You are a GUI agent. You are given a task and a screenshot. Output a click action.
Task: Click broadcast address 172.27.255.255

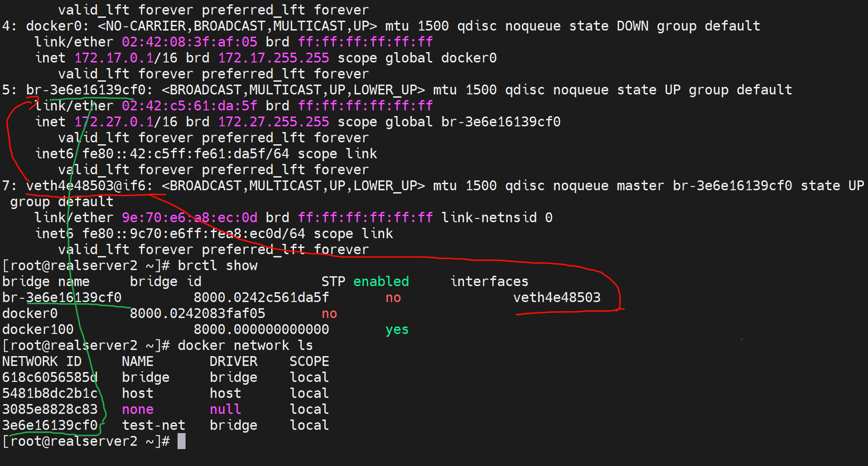(x=273, y=122)
